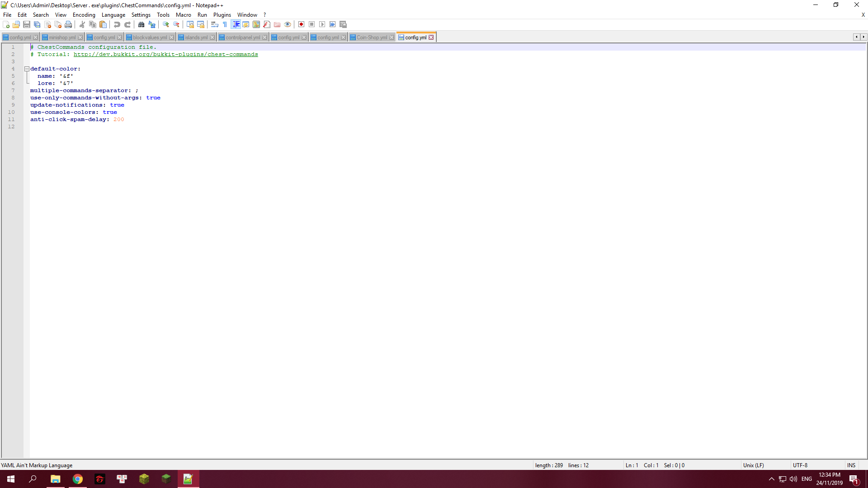Click the Print toolbar icon
The image size is (868, 488).
click(68, 24)
